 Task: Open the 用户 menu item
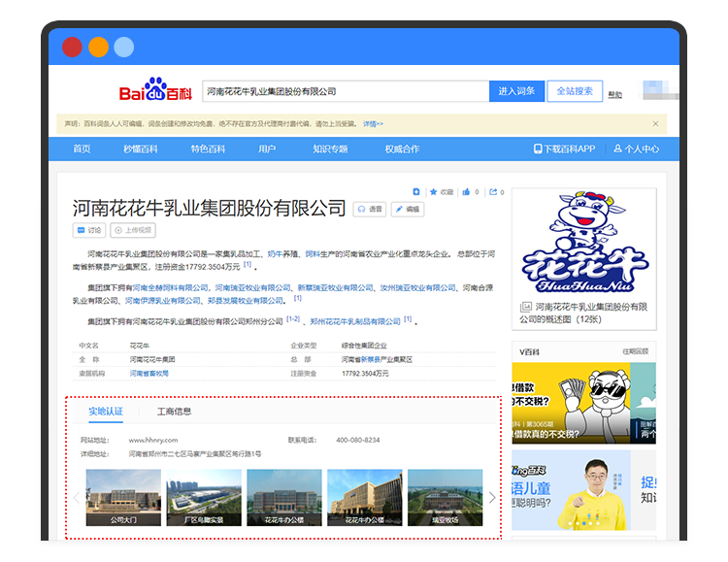[267, 149]
